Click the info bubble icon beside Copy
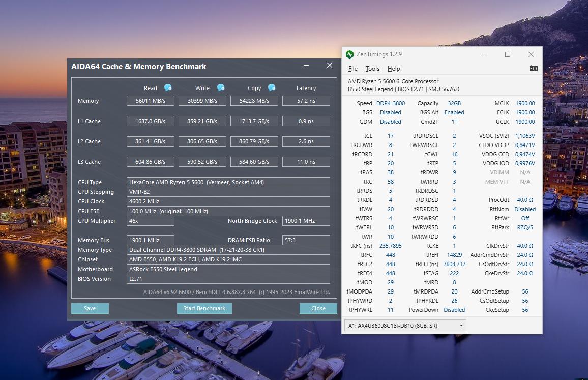 coord(272,87)
